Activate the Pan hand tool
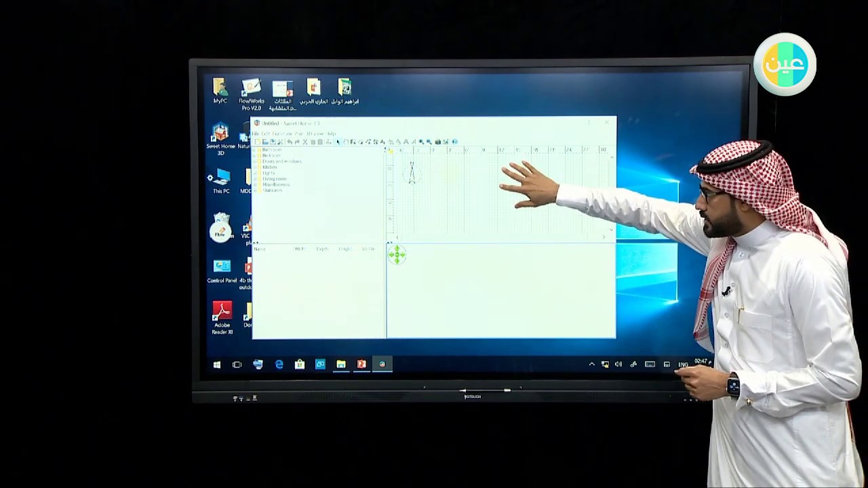The width and height of the screenshot is (868, 488). point(346,142)
